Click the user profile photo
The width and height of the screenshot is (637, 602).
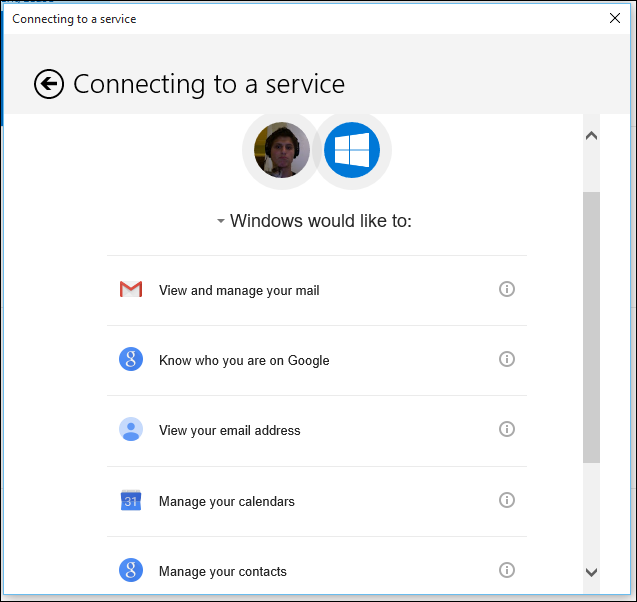point(281,150)
